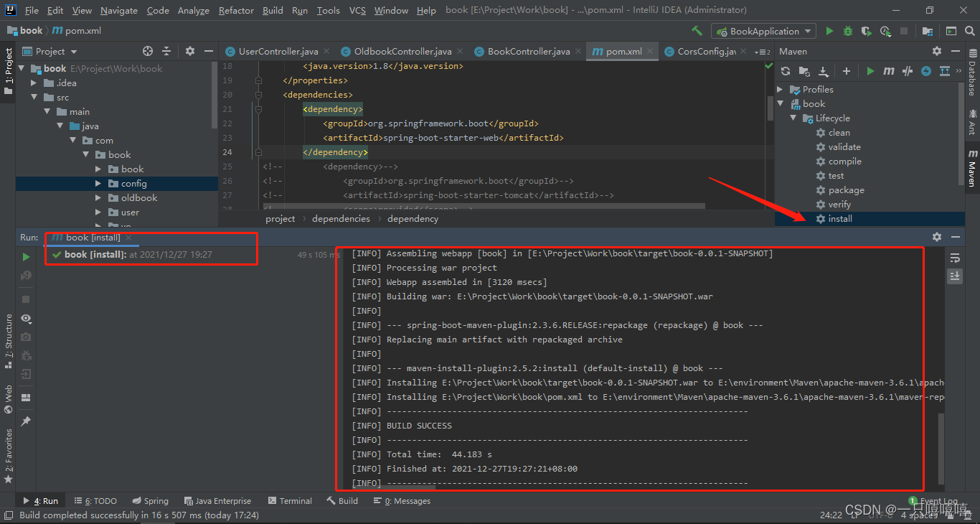This screenshot has height=524, width=980.
Task: Open the Terminal tool window
Action: pyautogui.click(x=290, y=501)
